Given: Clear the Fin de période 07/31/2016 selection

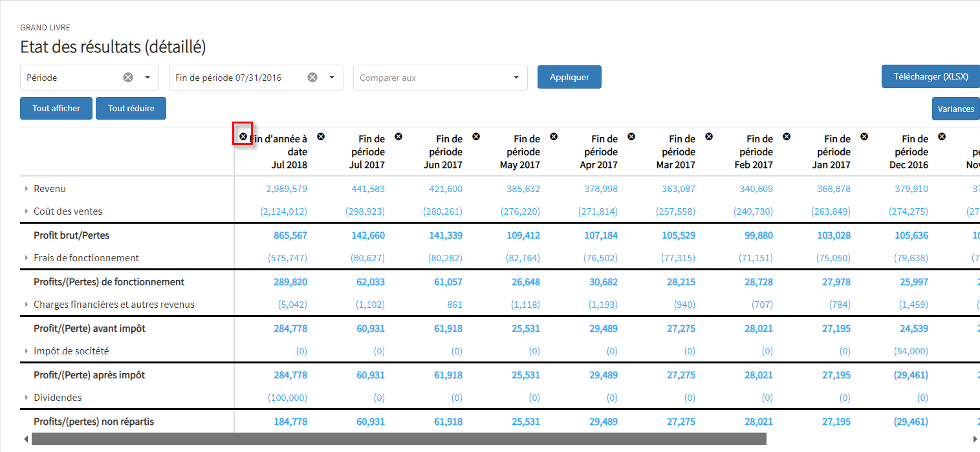Looking at the screenshot, I should [312, 78].
